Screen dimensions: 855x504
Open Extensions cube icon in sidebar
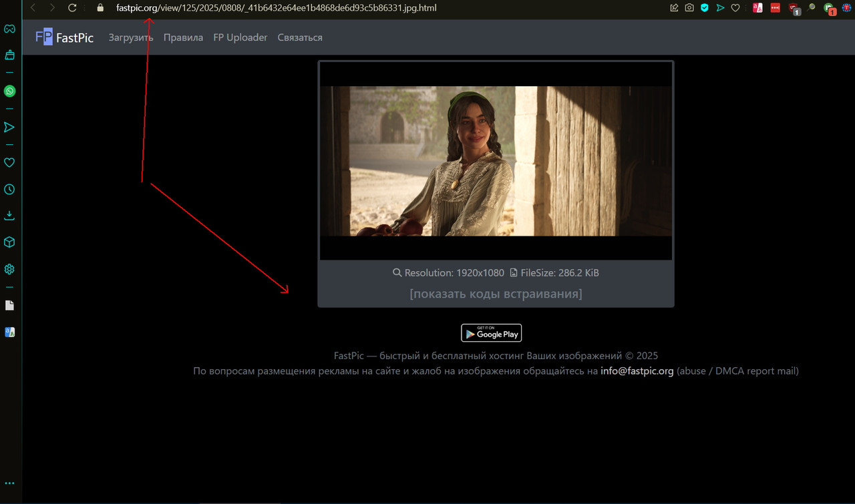point(9,242)
